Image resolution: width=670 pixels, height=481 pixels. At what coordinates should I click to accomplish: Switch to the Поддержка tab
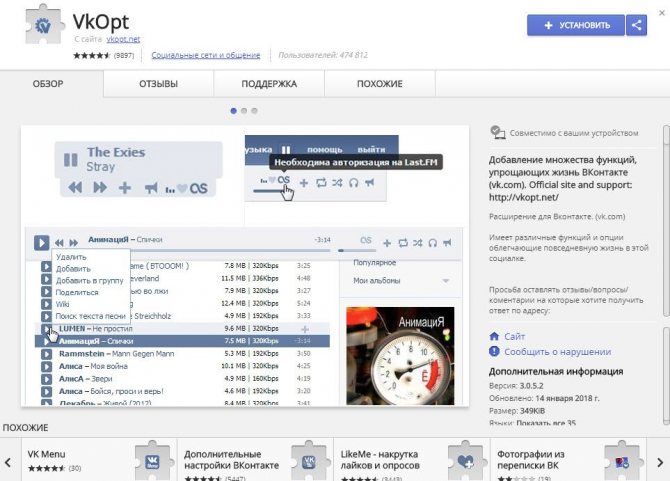(x=269, y=84)
